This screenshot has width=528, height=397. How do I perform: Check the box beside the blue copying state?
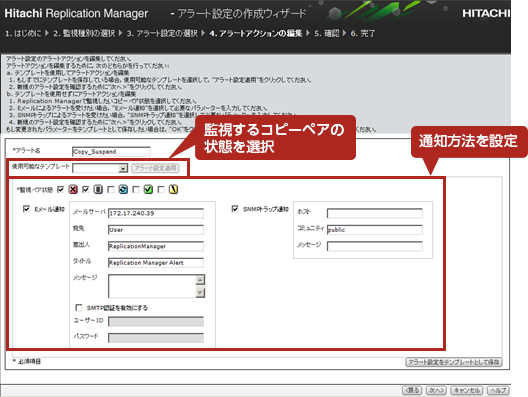111,190
